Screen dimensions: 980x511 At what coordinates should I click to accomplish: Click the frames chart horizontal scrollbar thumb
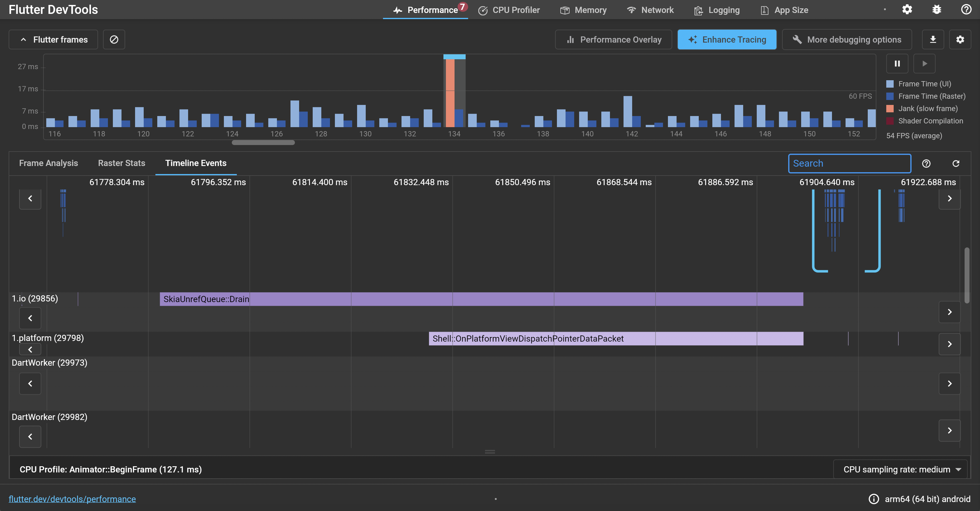263,143
